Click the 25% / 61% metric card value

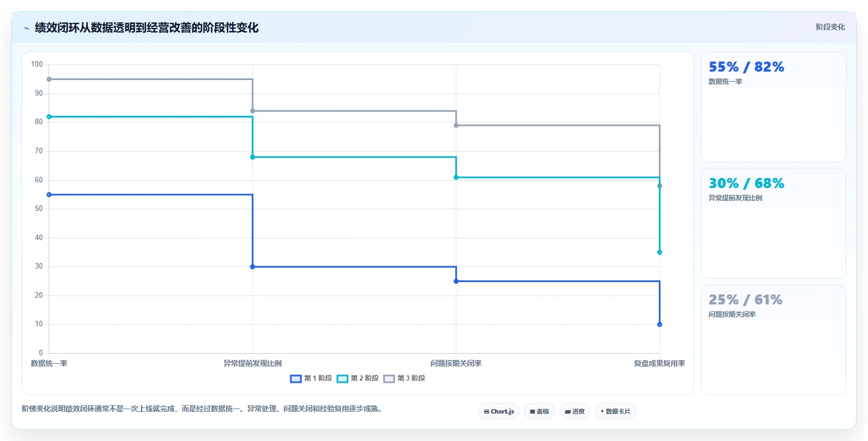[746, 300]
